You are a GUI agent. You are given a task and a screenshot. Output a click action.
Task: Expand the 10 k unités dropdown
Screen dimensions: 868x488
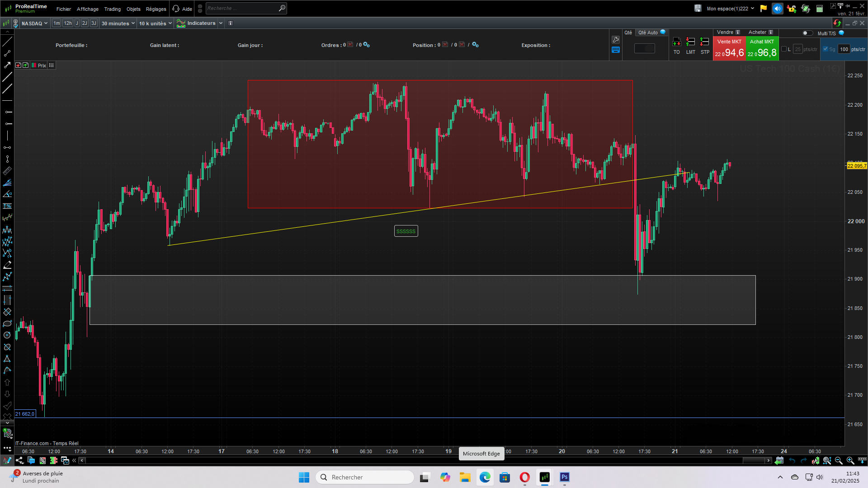click(x=155, y=23)
